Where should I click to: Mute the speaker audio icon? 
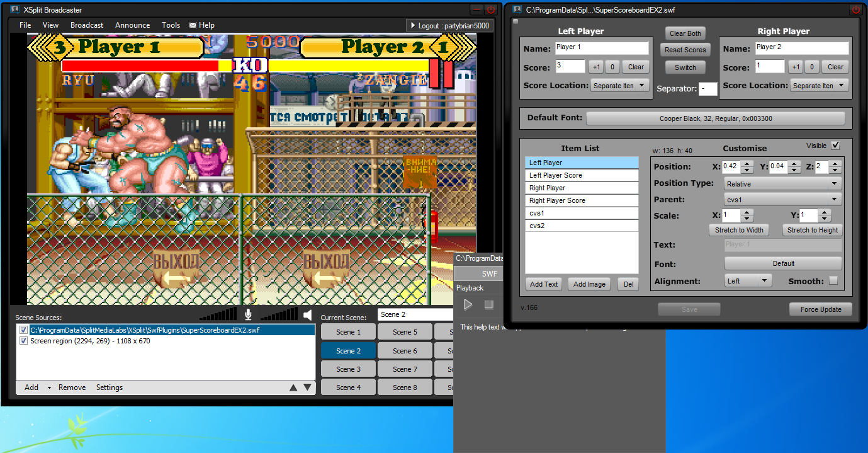307,314
